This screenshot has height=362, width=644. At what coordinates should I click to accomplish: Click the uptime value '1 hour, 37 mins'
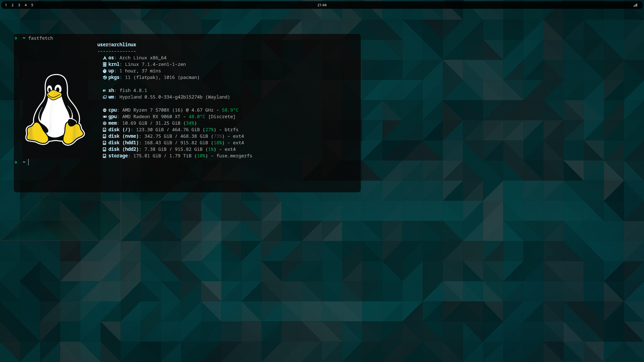point(140,71)
